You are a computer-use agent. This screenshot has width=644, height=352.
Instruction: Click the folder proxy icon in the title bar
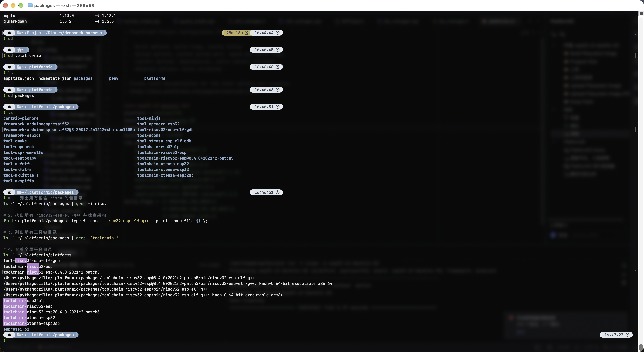click(30, 5)
